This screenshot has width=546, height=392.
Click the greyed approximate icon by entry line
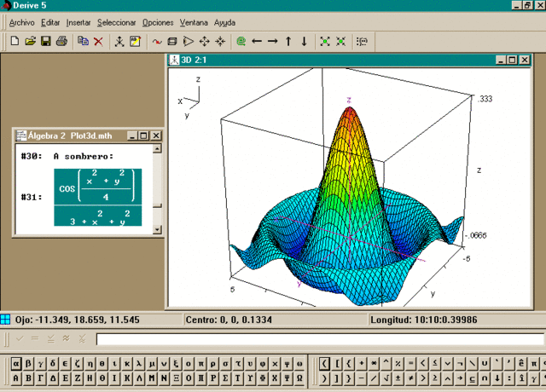67,338
